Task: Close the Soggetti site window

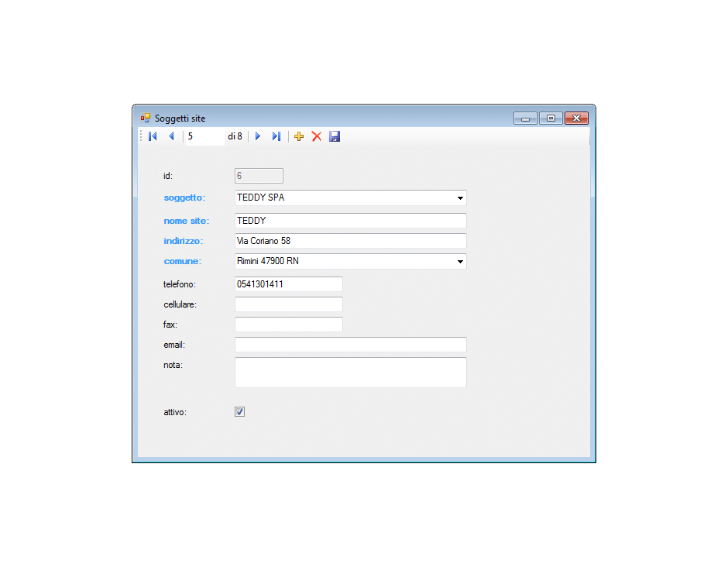Action: pos(577,119)
